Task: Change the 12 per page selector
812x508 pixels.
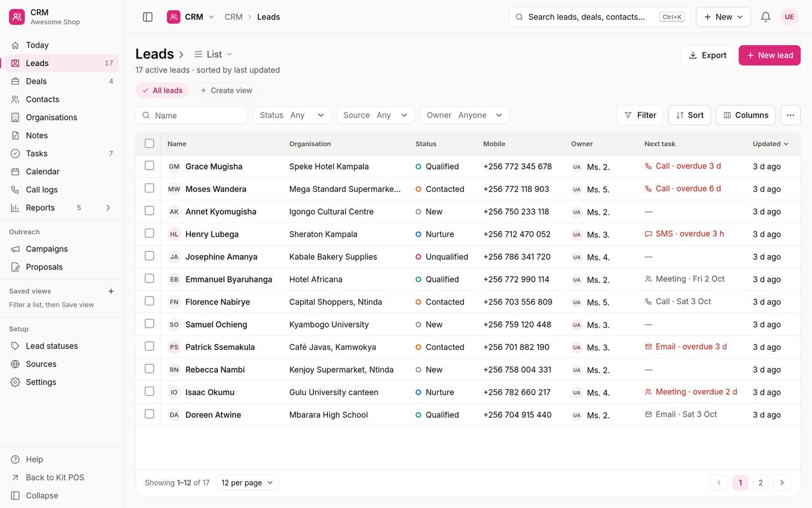Action: coord(247,483)
